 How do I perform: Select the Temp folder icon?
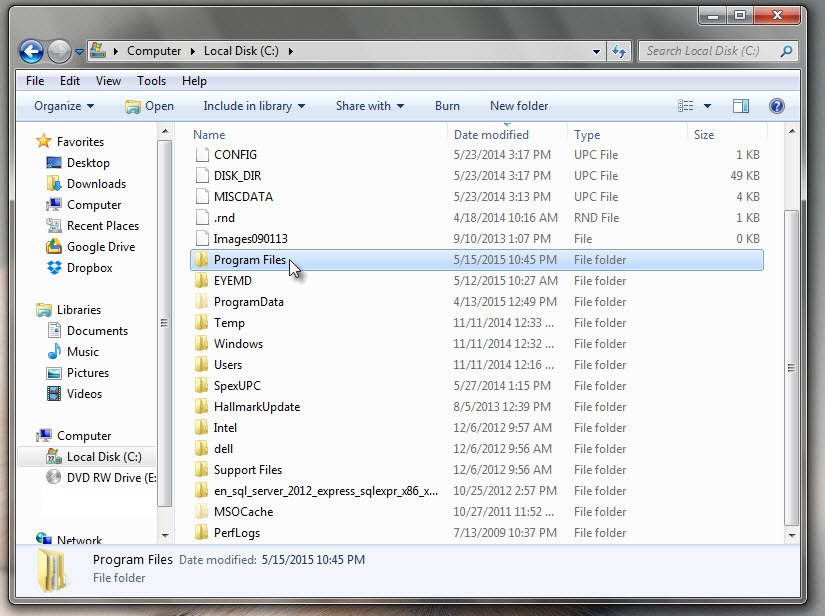pos(202,323)
